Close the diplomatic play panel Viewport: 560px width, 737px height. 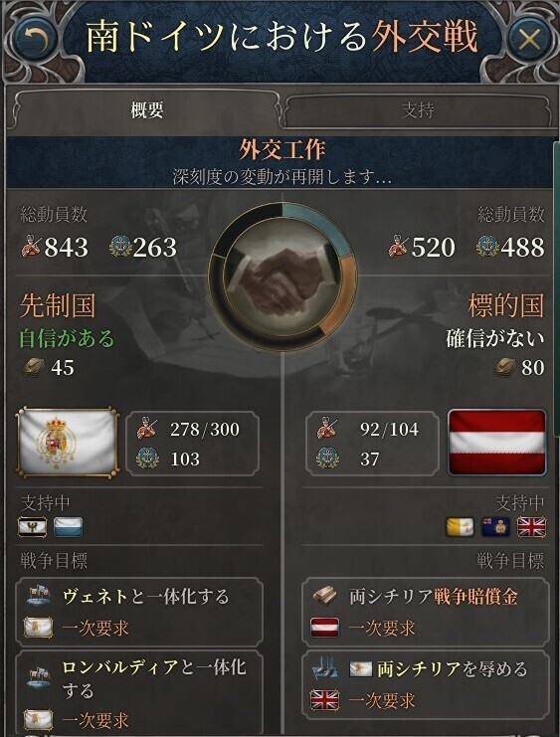point(529,40)
